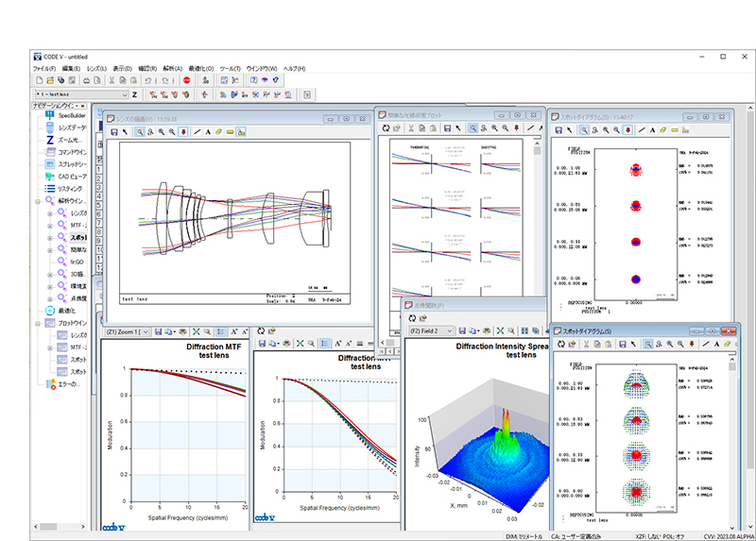Viewport: 756px width, 541px height.
Task: Toggle red pin icon in lens drawing window
Action: point(183,132)
